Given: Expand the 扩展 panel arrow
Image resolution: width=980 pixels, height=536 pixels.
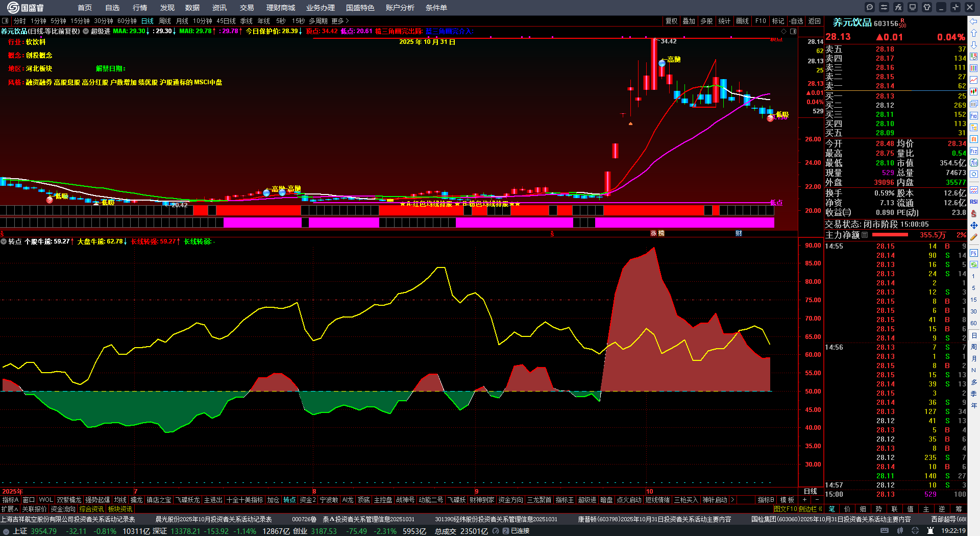Looking at the screenshot, I should [10, 509].
